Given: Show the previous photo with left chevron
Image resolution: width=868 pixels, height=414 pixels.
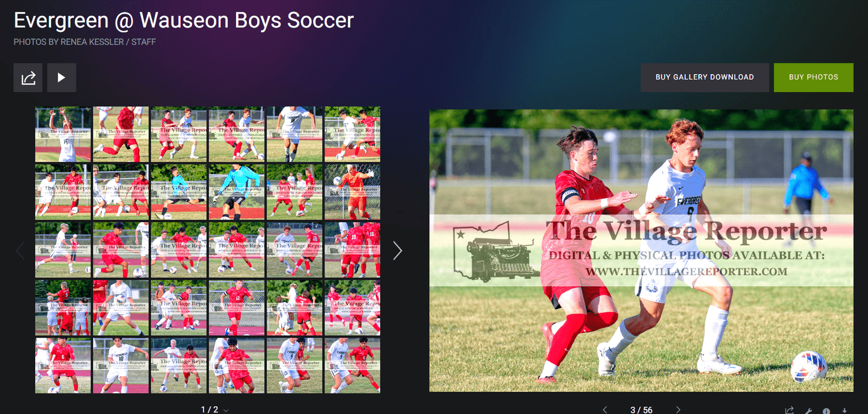Looking at the screenshot, I should pyautogui.click(x=605, y=410).
